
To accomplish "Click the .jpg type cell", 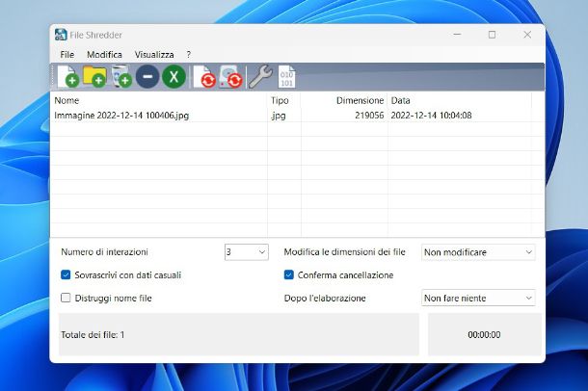I will (279, 116).
